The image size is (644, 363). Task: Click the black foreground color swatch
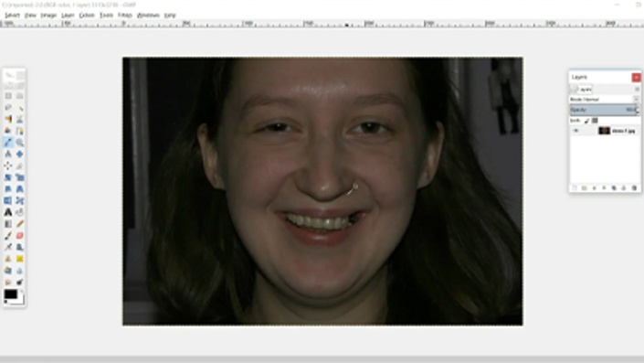(x=11, y=294)
